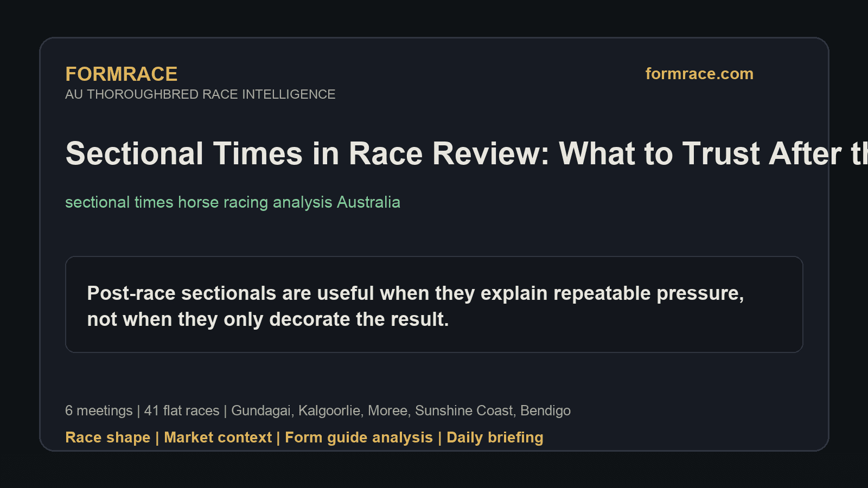The width and height of the screenshot is (868, 488).
Task: Click the FORMRACE brand title
Action: coord(121,74)
